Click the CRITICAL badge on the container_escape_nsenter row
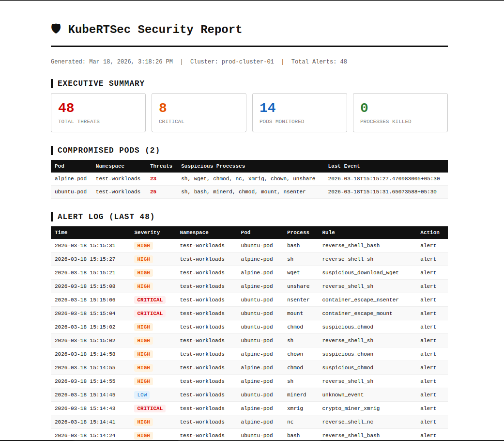 click(150, 299)
